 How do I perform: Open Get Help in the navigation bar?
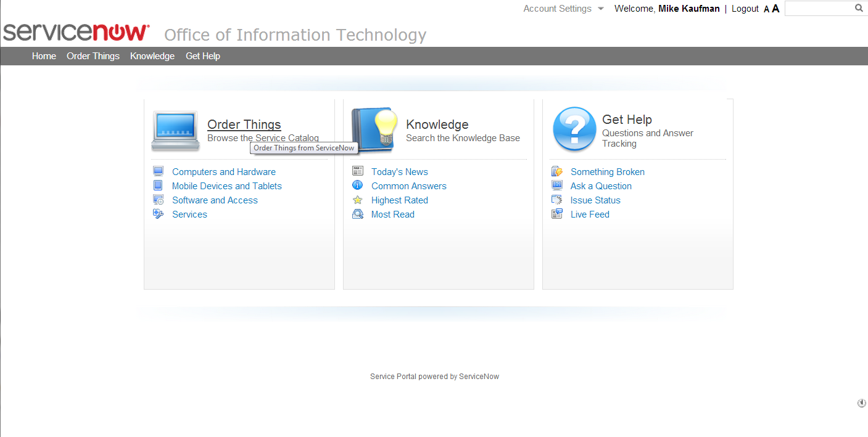pos(203,56)
